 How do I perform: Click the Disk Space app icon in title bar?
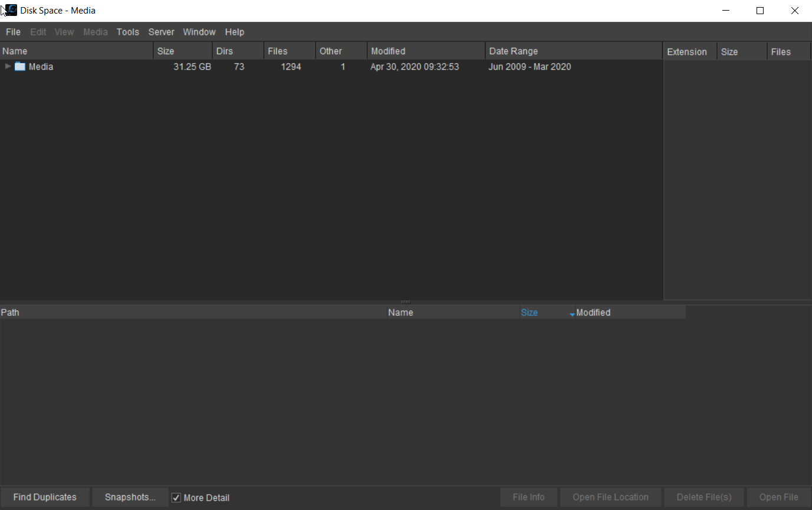10,10
